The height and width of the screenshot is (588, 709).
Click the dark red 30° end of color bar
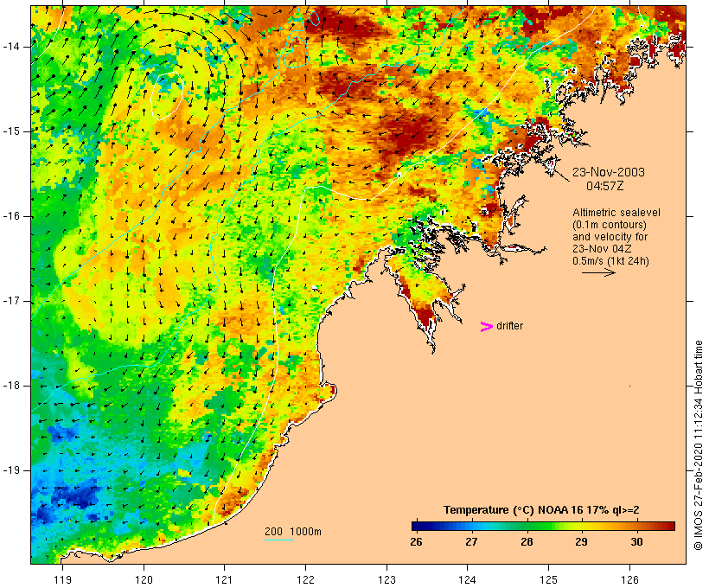[669, 526]
